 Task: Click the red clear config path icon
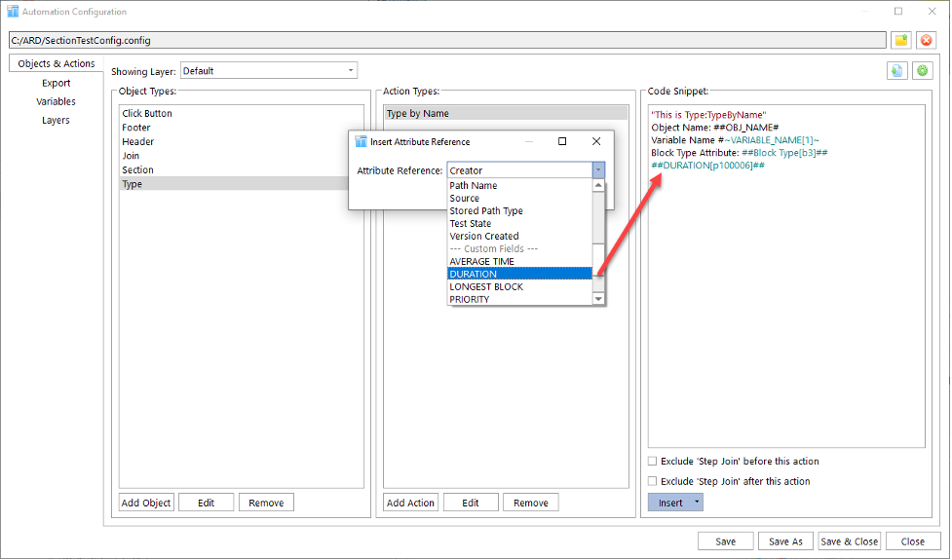point(927,40)
